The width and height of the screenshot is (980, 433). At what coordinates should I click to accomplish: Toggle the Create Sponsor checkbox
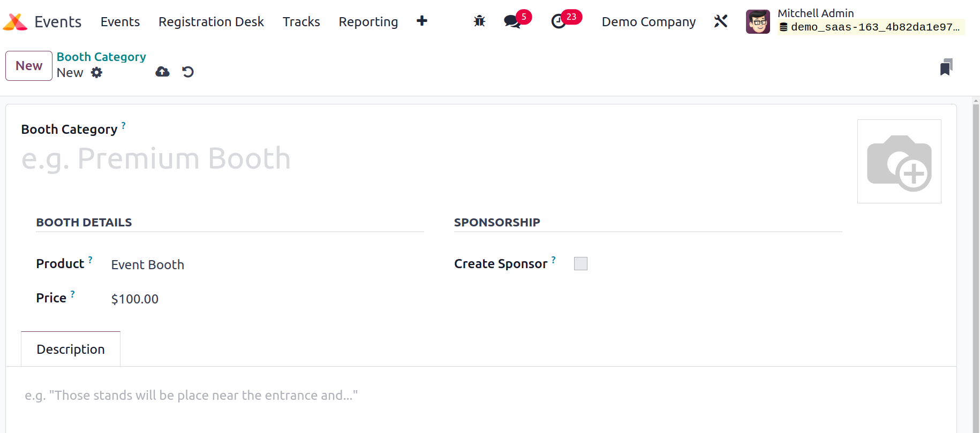pyautogui.click(x=581, y=263)
